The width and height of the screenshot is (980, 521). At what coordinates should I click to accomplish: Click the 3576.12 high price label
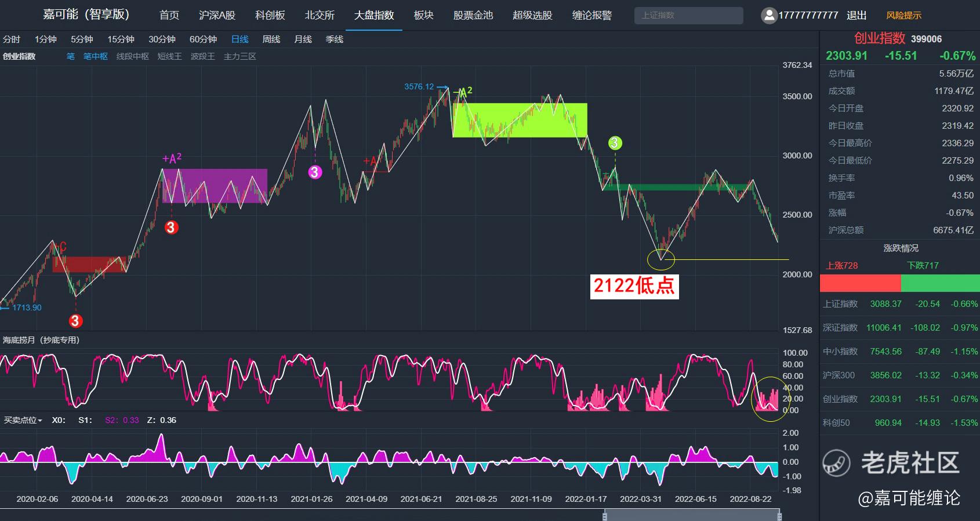[419, 86]
